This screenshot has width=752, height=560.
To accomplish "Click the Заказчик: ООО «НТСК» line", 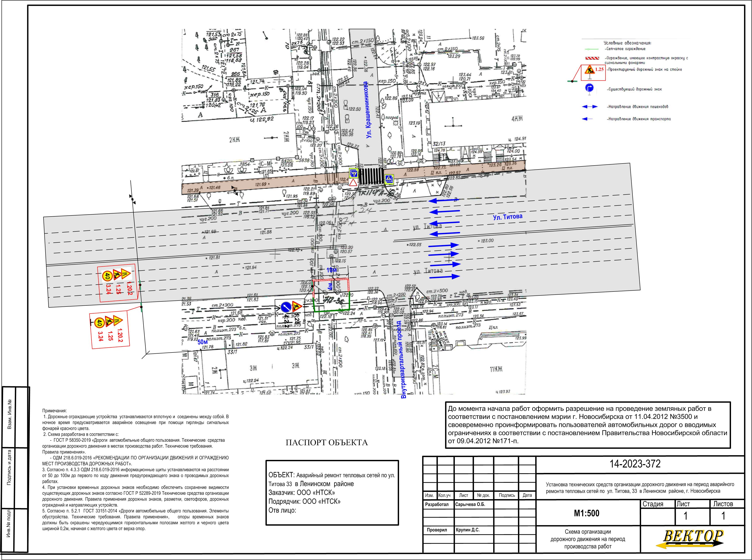I will [302, 492].
